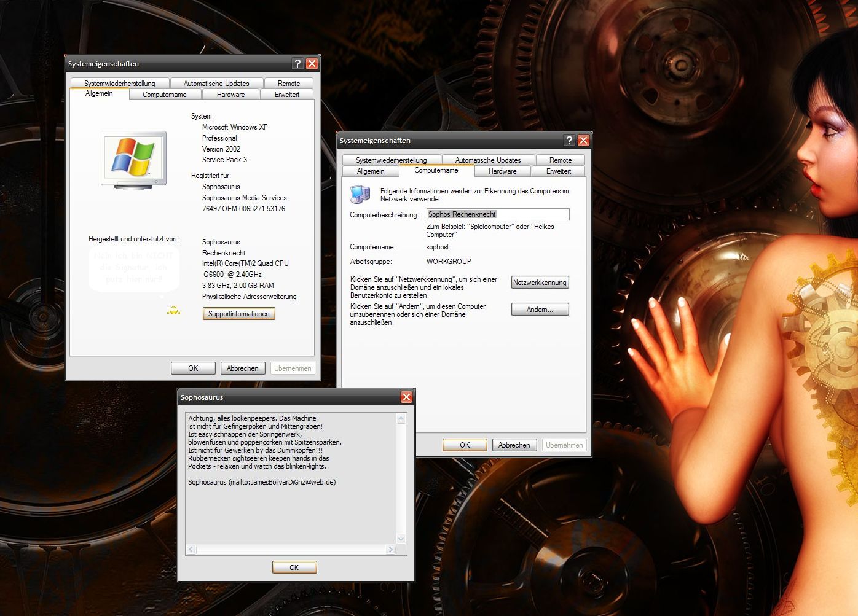Click 'Microsoft Windows XP' text
Viewport: 858px width, 616px height.
[235, 127]
